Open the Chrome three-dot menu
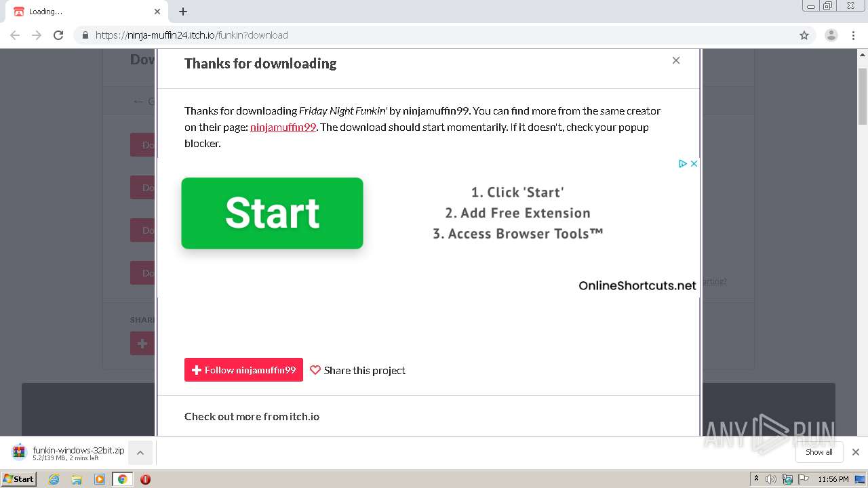 [854, 35]
